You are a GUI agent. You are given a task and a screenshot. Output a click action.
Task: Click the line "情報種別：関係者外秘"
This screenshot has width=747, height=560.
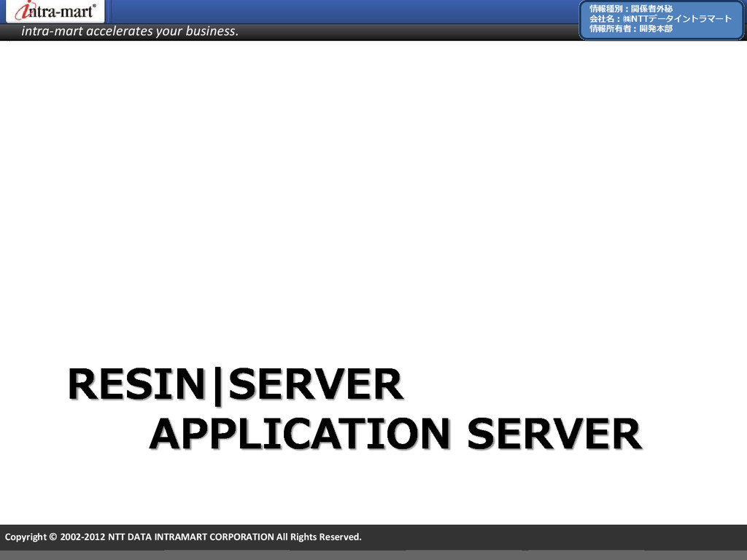click(631, 9)
